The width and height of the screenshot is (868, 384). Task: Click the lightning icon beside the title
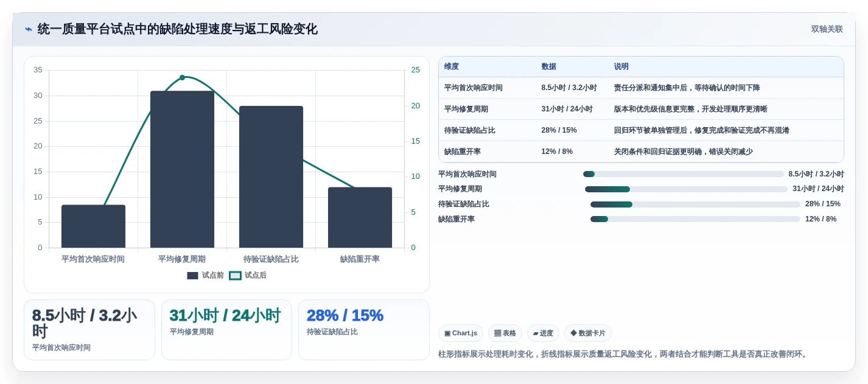29,29
